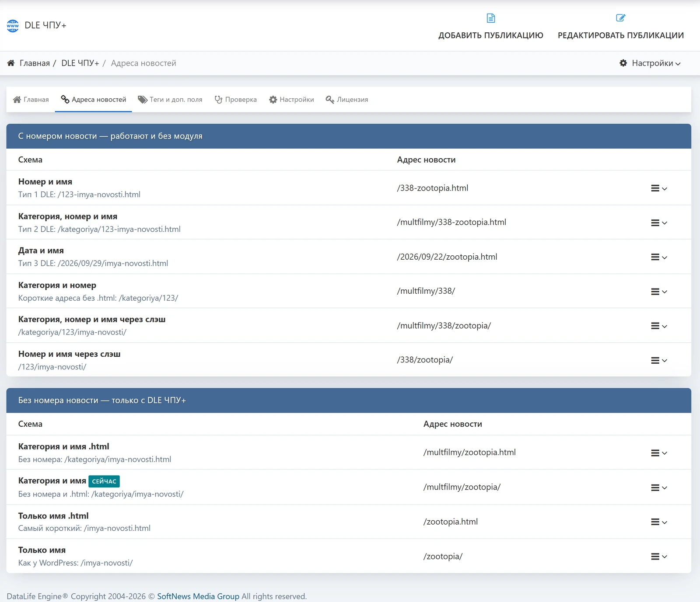Click the /multfilmy/zootopia.html address
700x602 pixels.
[469, 452]
